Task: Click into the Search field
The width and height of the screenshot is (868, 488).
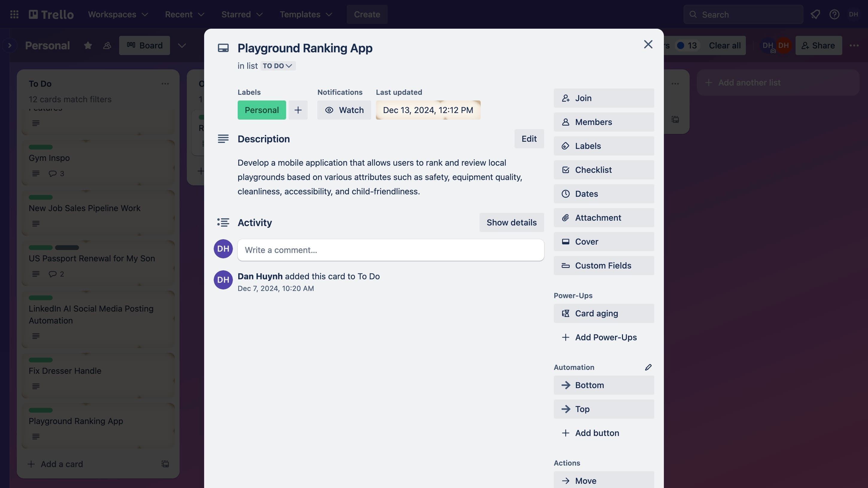Action: pyautogui.click(x=743, y=14)
